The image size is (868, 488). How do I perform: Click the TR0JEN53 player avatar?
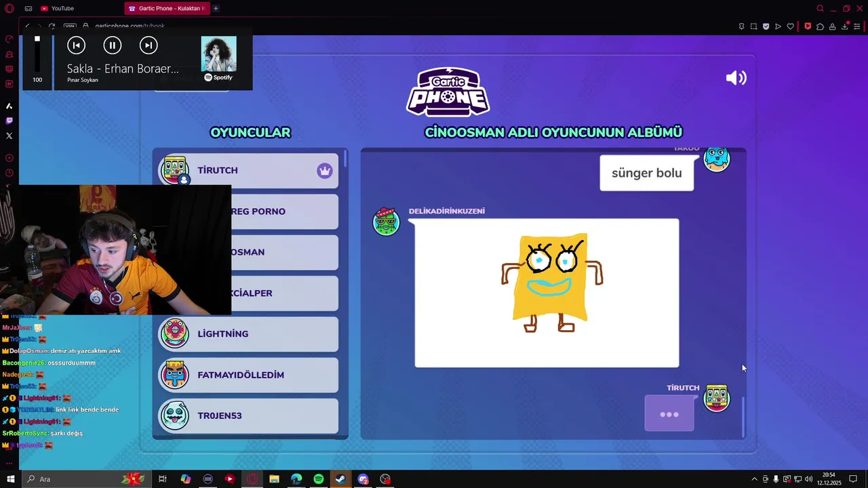[175, 415]
